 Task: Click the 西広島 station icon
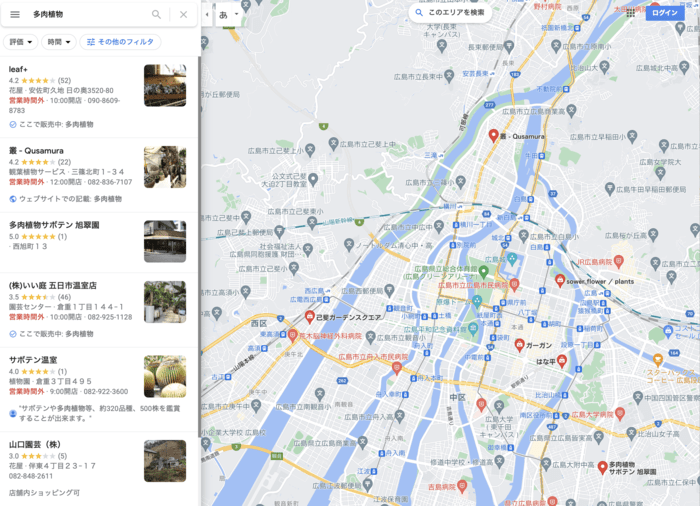[326, 291]
